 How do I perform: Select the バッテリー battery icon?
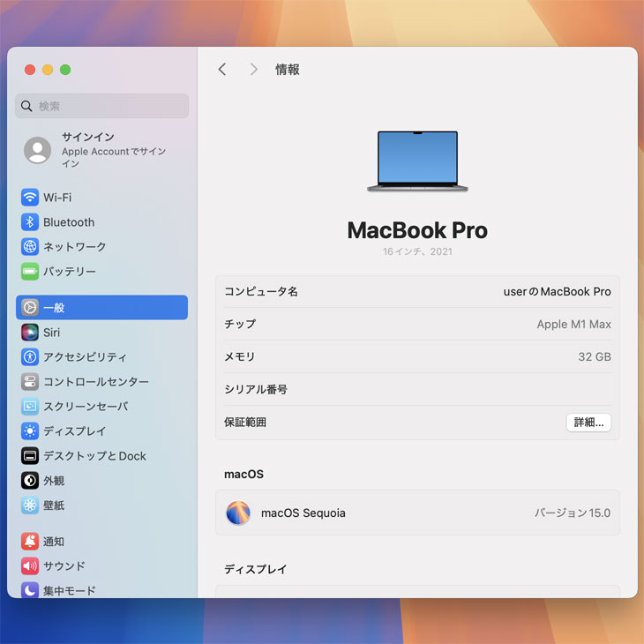click(x=30, y=271)
